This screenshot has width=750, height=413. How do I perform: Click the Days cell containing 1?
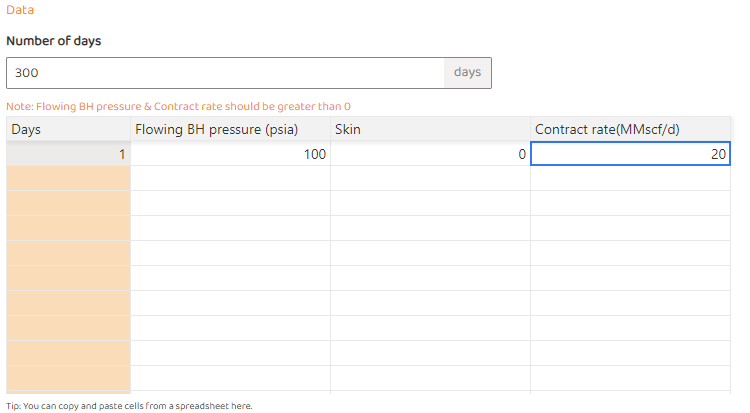coord(68,154)
